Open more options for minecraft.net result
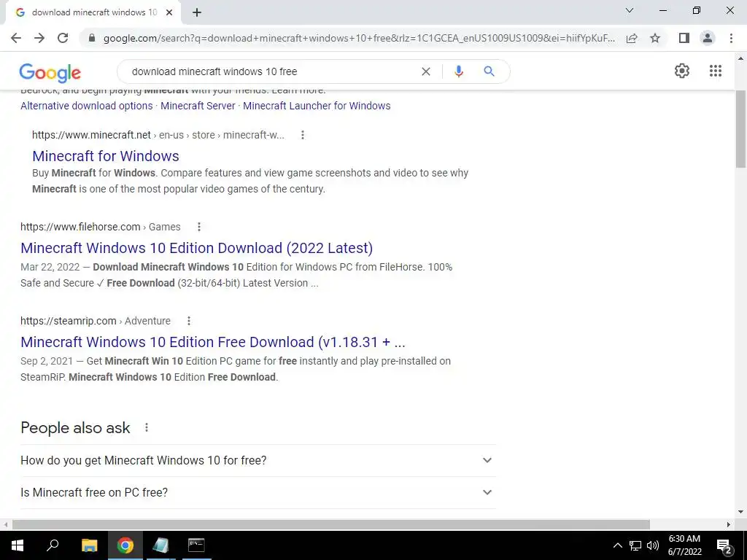The width and height of the screenshot is (747, 560). tap(303, 135)
